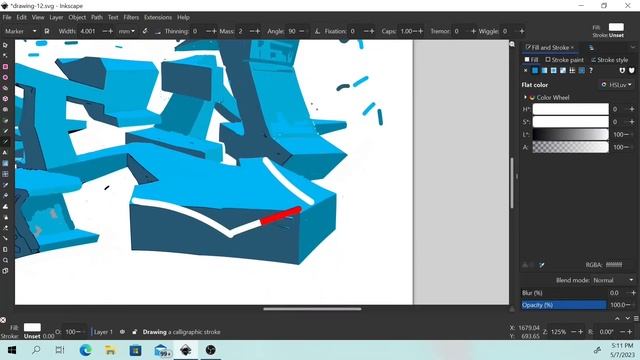Click the RGBA hex input field
Screen dimensions: 640x360
click(614, 265)
